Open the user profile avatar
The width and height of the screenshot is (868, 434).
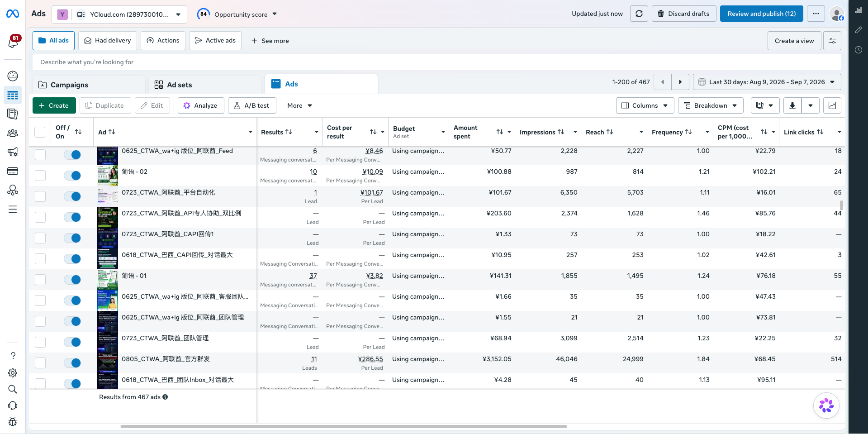coord(837,14)
